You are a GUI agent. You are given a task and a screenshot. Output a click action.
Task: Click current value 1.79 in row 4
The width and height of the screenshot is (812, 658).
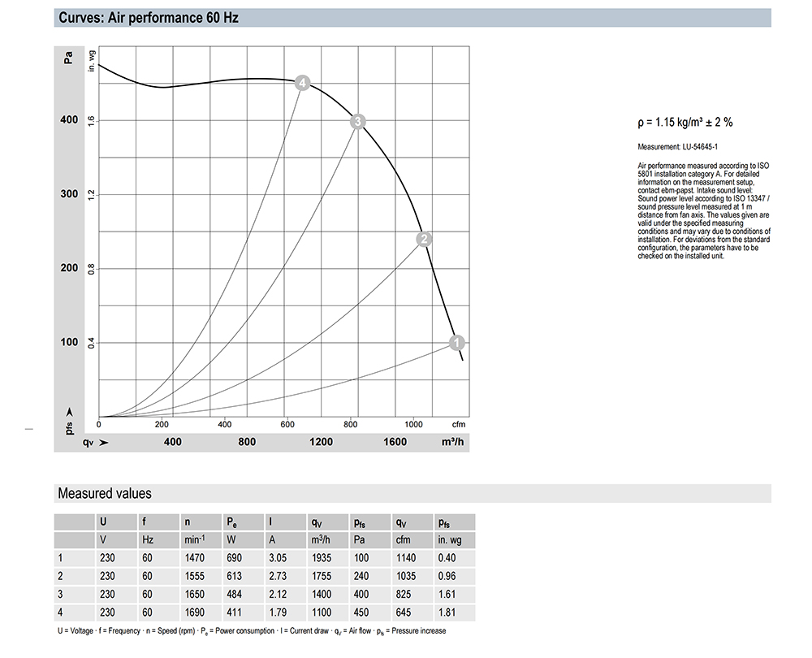coord(278,613)
